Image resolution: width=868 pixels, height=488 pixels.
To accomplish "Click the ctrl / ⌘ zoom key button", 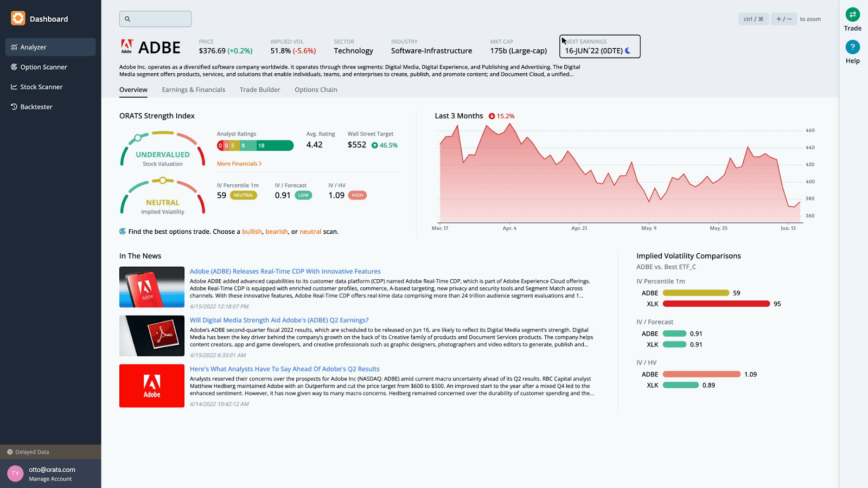I will pyautogui.click(x=754, y=19).
